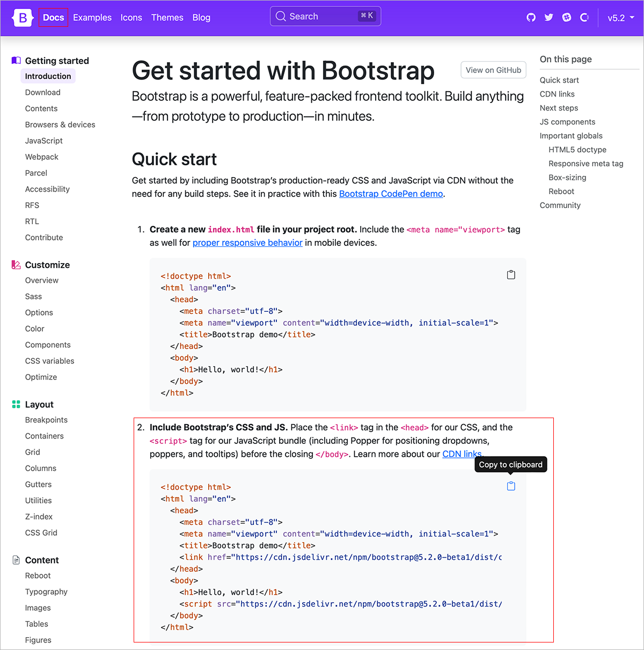This screenshot has height=650, width=644.
Task: Follow the Bootstrap CodePen demo link
Action: point(391,194)
